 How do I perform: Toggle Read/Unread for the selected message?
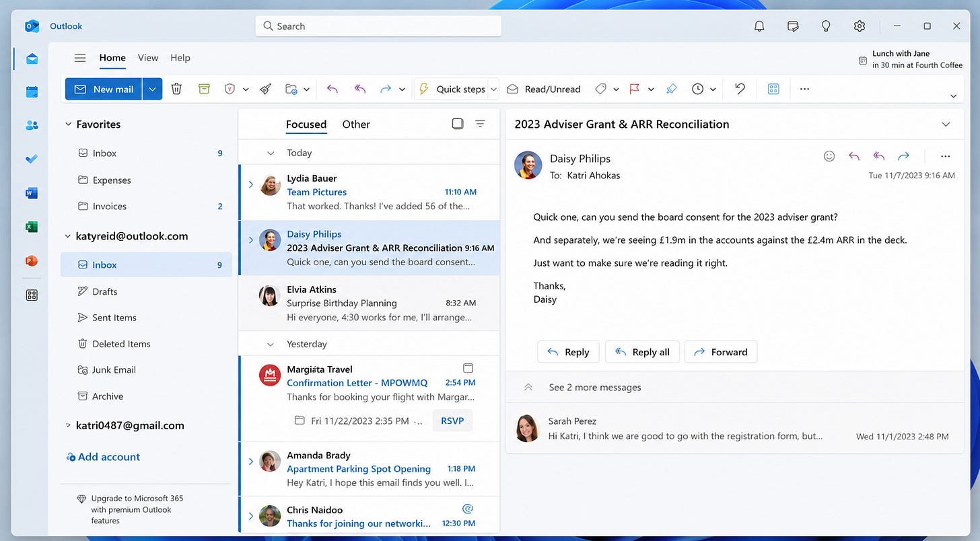tap(544, 89)
